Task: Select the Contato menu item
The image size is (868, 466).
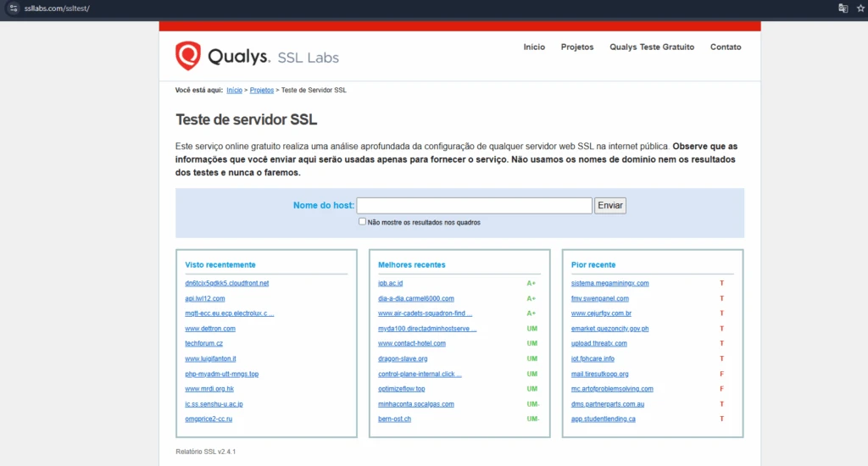Action: click(726, 47)
